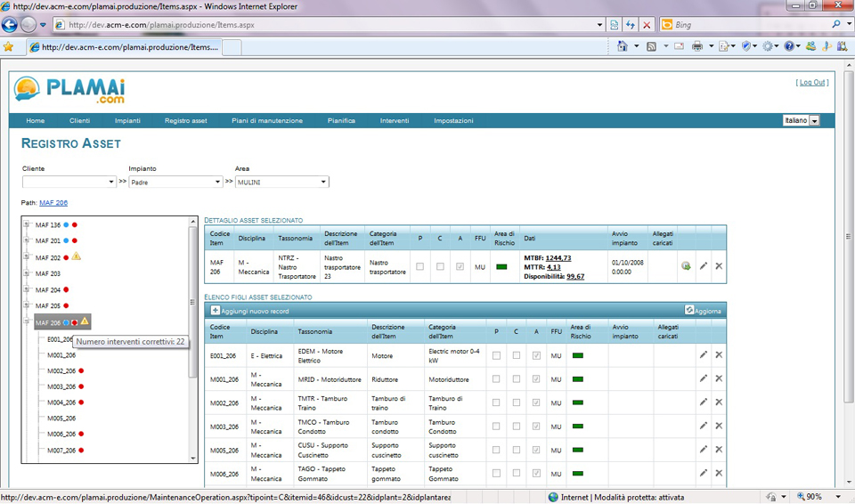Open the Home menu item

pyautogui.click(x=36, y=120)
